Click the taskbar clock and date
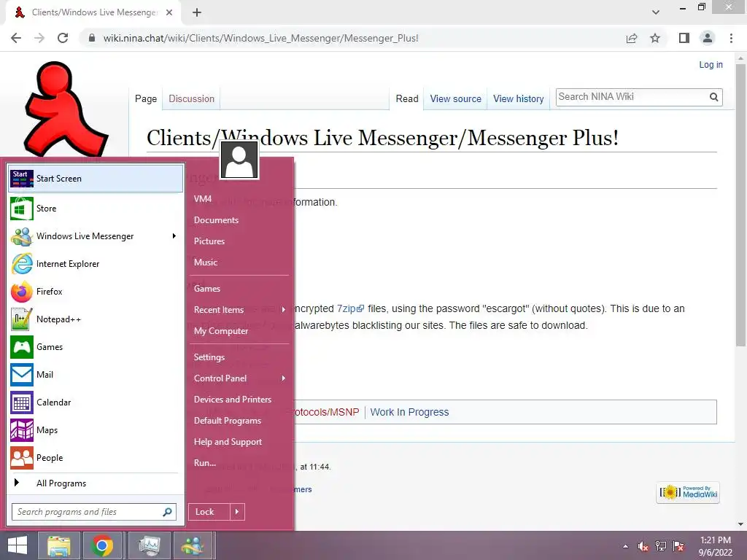 (x=715, y=546)
